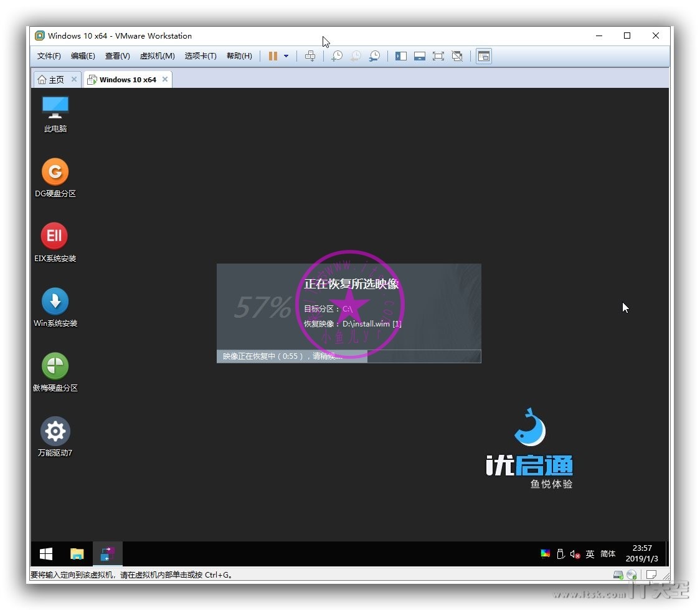Viewport: 700px width, 610px height.
Task: Open the 查看(V) menu
Action: pyautogui.click(x=118, y=56)
